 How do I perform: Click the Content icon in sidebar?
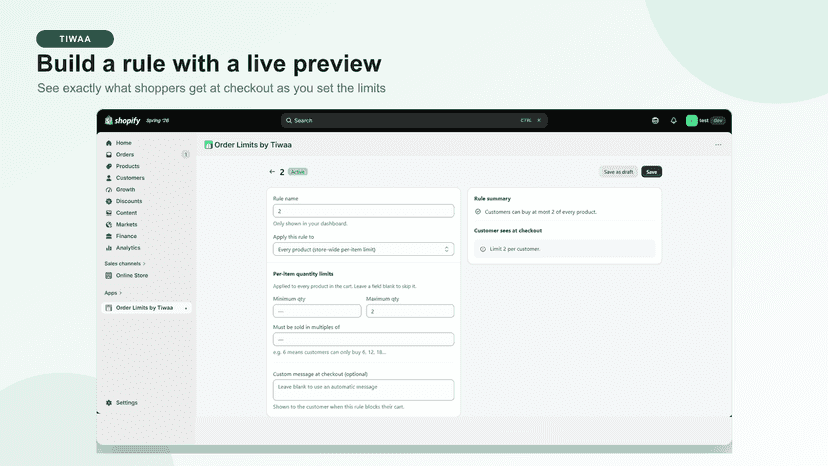(x=109, y=213)
